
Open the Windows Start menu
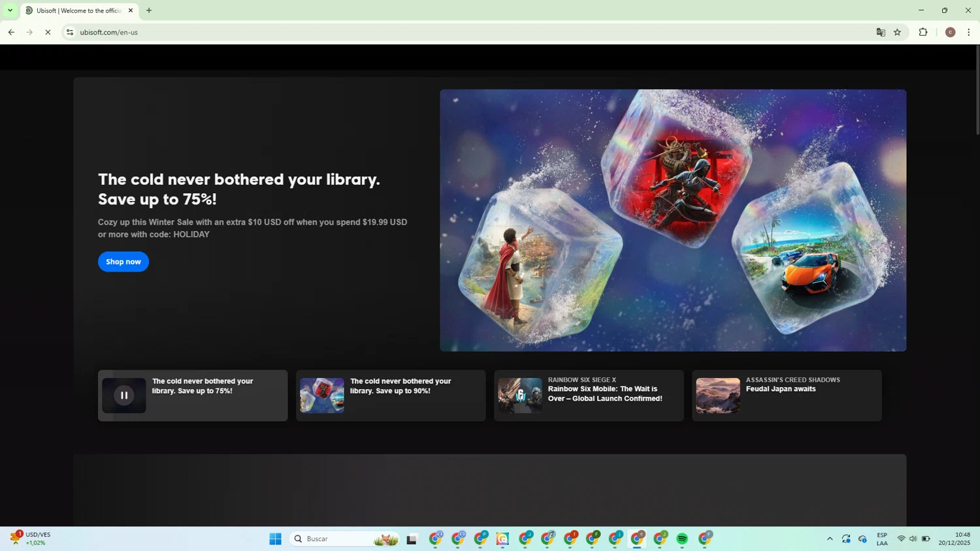pos(275,539)
